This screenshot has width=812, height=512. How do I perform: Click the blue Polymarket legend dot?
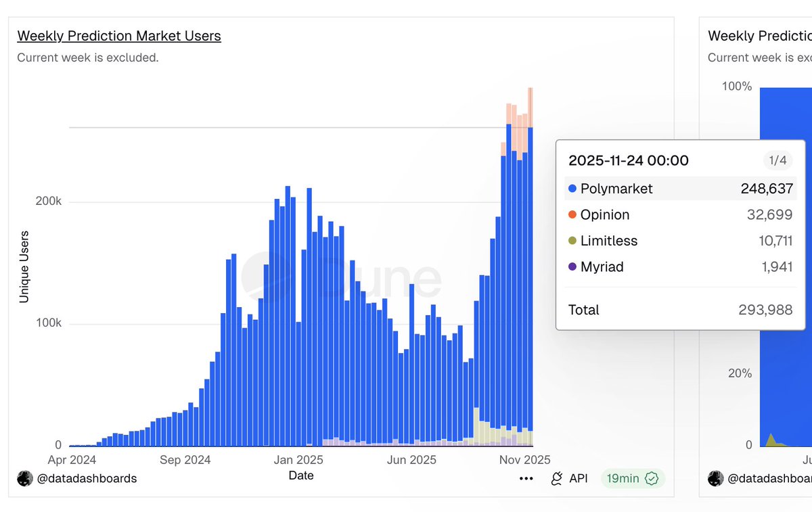click(x=572, y=189)
